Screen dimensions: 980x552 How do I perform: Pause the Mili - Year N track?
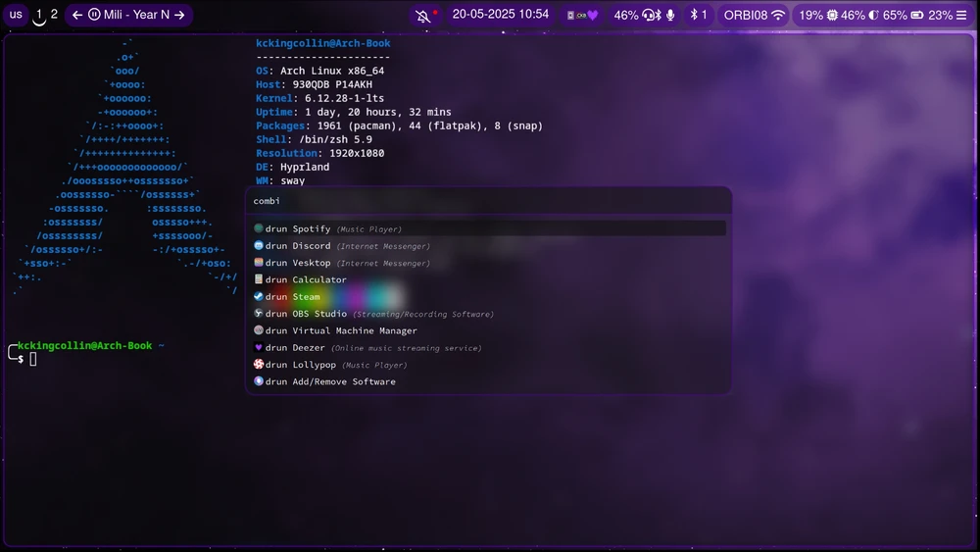[x=94, y=15]
